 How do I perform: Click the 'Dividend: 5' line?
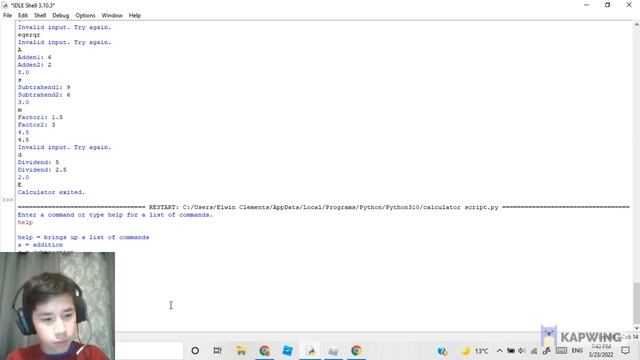click(x=38, y=162)
